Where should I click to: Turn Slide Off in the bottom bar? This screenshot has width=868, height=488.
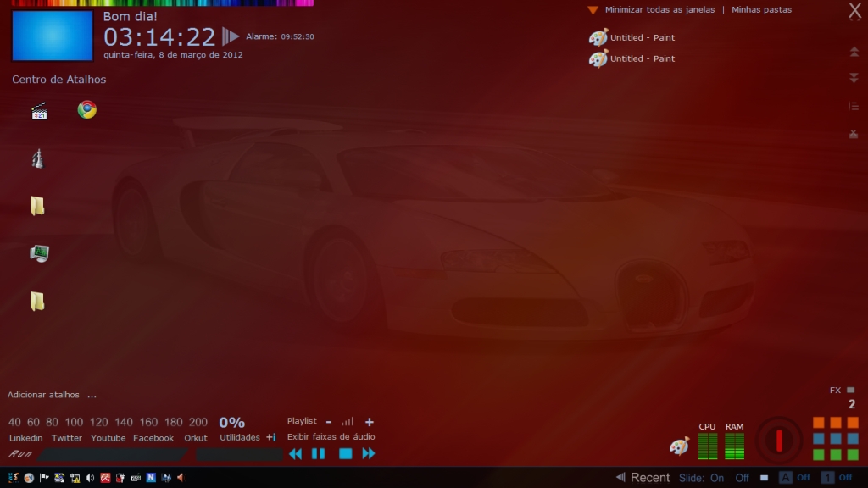742,478
